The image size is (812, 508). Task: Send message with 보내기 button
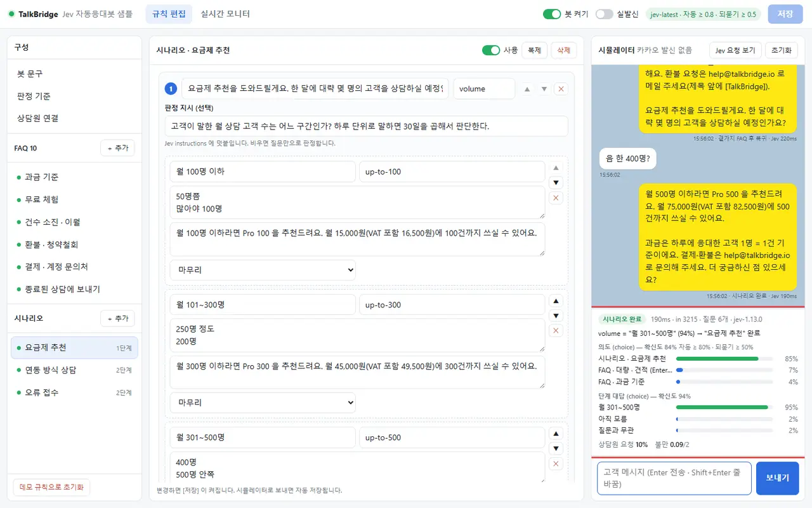tap(777, 478)
